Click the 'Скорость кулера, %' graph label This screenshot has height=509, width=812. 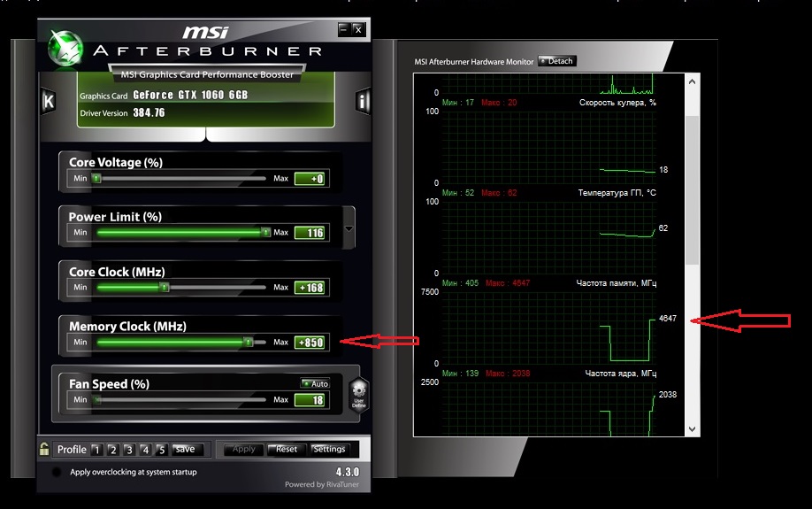tap(617, 103)
